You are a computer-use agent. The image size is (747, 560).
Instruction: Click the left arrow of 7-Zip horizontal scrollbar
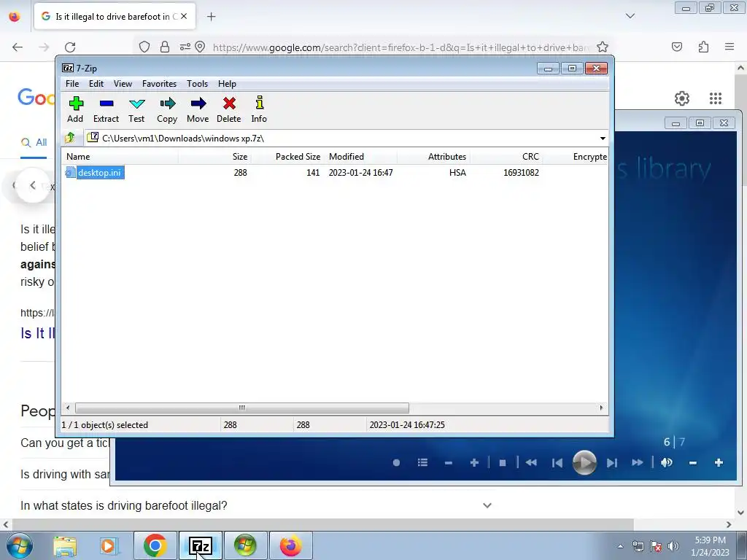point(68,408)
